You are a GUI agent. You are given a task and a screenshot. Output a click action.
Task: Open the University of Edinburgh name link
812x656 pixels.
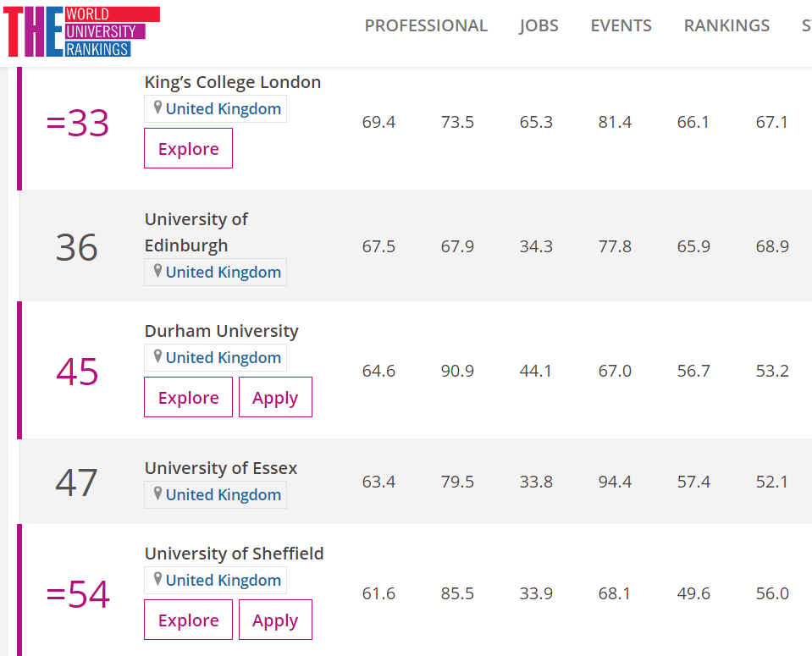click(196, 232)
